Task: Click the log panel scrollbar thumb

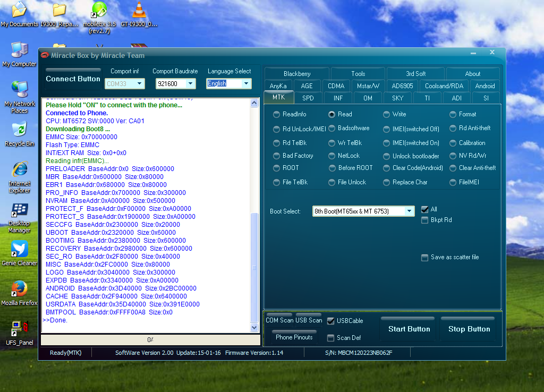Action: pyautogui.click(x=254, y=268)
